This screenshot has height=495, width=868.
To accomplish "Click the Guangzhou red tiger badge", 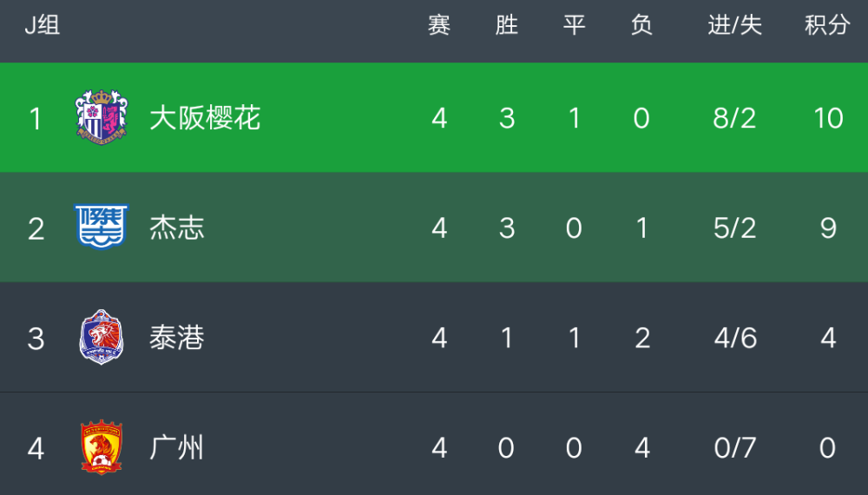I will coord(102,447).
